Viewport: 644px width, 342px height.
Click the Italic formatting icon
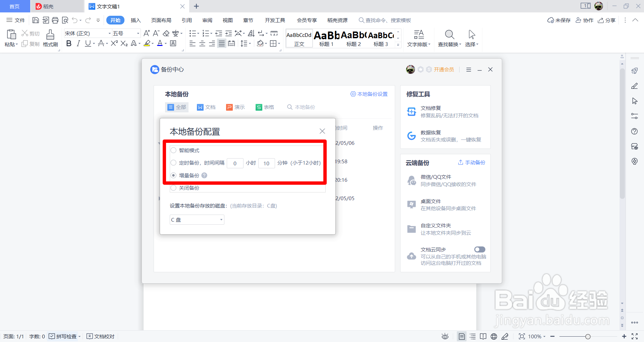[78, 43]
